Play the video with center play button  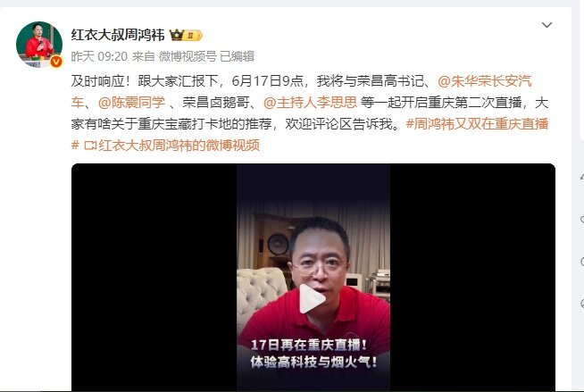pyautogui.click(x=313, y=298)
